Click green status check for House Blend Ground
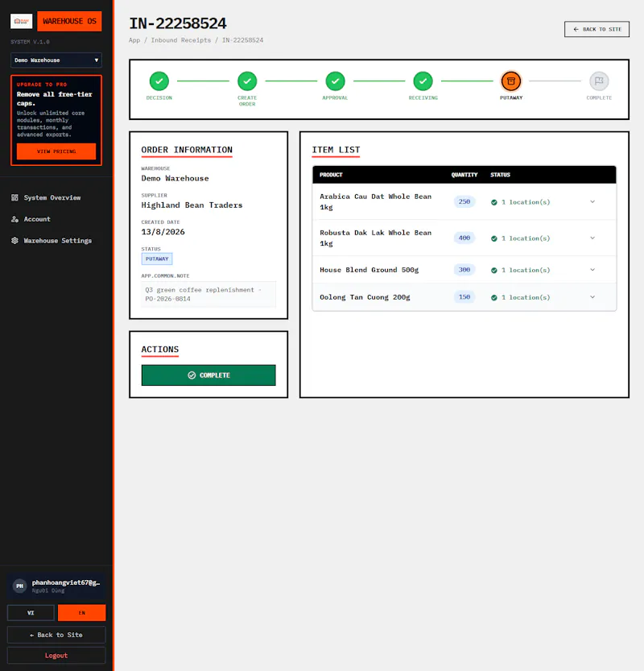The height and width of the screenshot is (671, 644). pos(494,270)
